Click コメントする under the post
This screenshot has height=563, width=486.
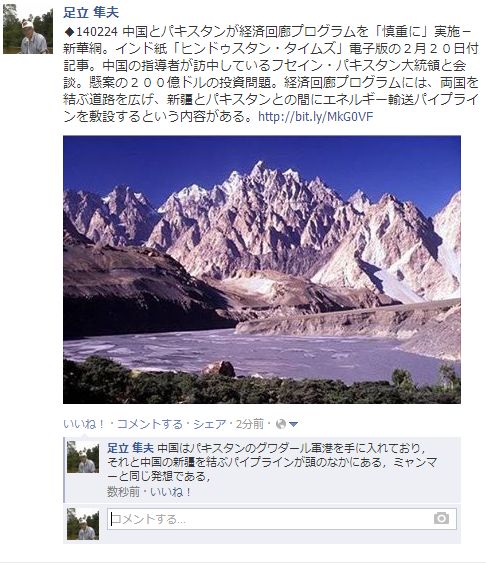pos(150,424)
